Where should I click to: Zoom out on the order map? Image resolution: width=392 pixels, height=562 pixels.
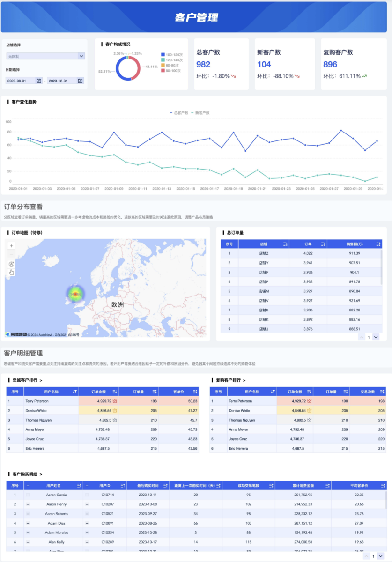(x=12, y=254)
